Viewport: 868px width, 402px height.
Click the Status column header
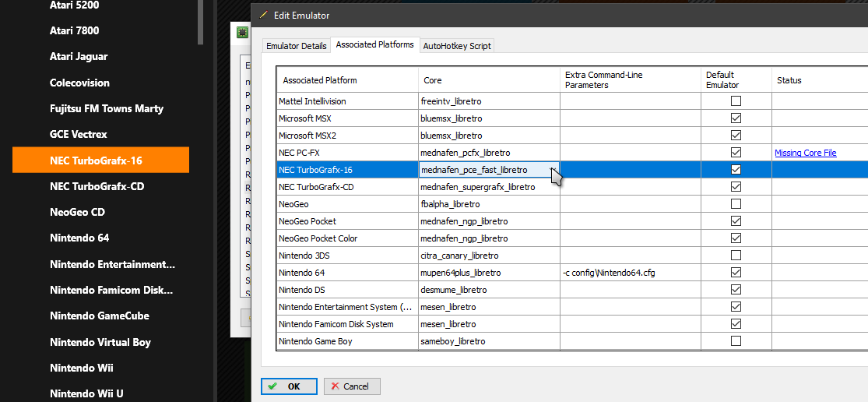pyautogui.click(x=820, y=80)
